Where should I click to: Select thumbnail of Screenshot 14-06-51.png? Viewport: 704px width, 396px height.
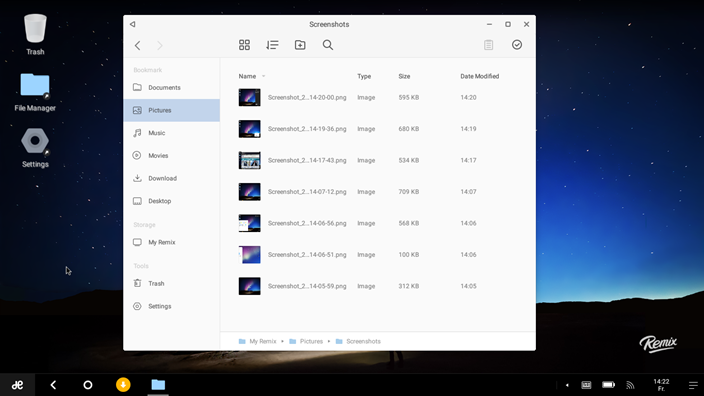tap(249, 255)
